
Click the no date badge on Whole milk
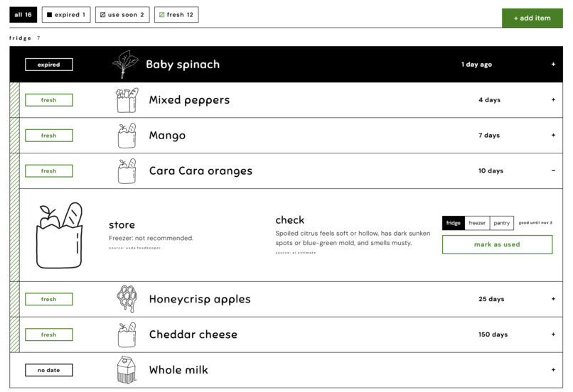click(48, 370)
